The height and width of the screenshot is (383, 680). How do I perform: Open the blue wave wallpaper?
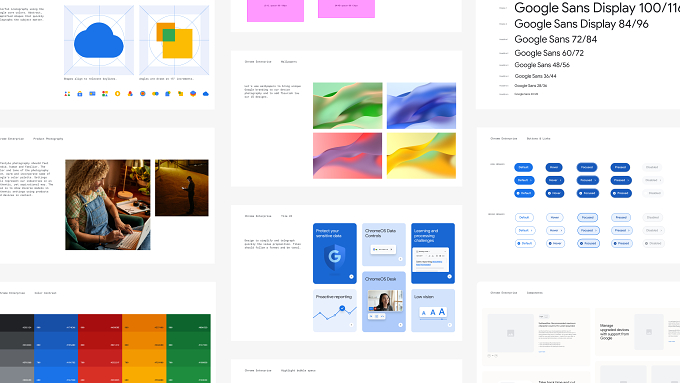421,105
